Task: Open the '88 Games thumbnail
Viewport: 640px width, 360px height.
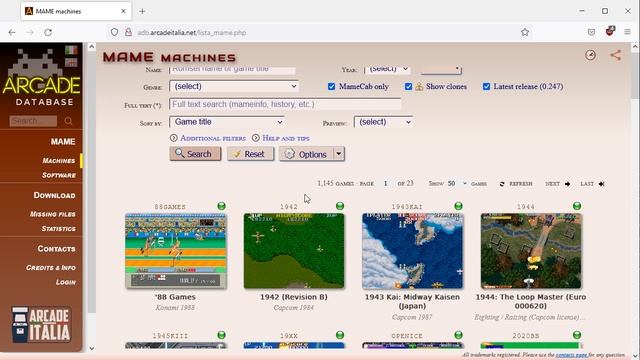Action: (x=176, y=251)
